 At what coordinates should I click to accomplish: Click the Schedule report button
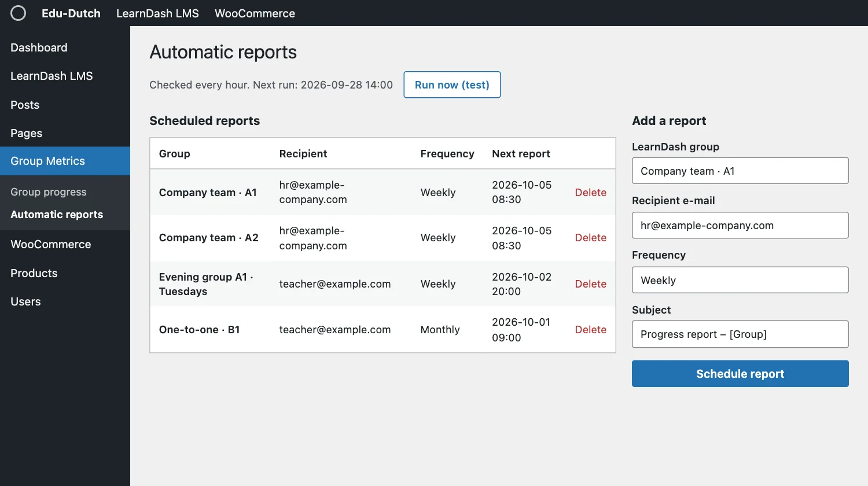pos(740,374)
